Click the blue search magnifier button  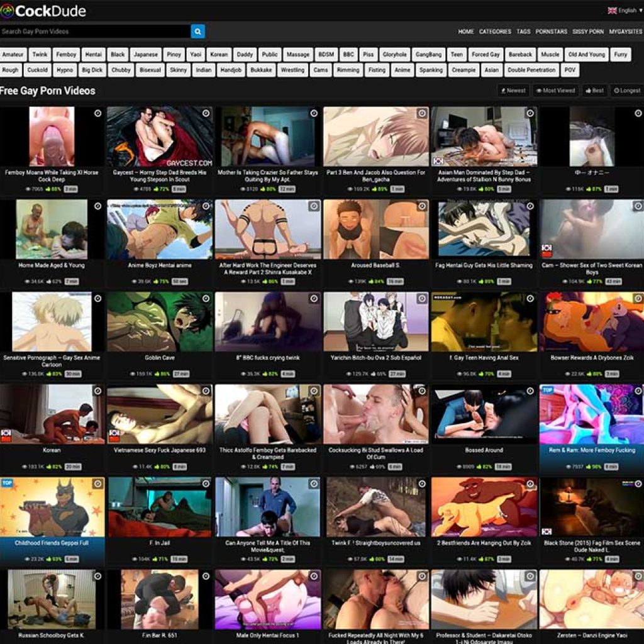(x=197, y=31)
